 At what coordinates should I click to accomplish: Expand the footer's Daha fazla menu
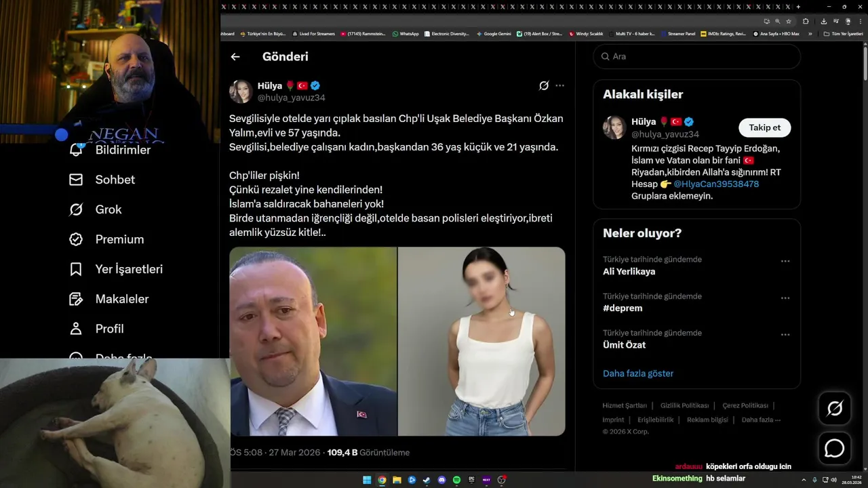point(761,420)
